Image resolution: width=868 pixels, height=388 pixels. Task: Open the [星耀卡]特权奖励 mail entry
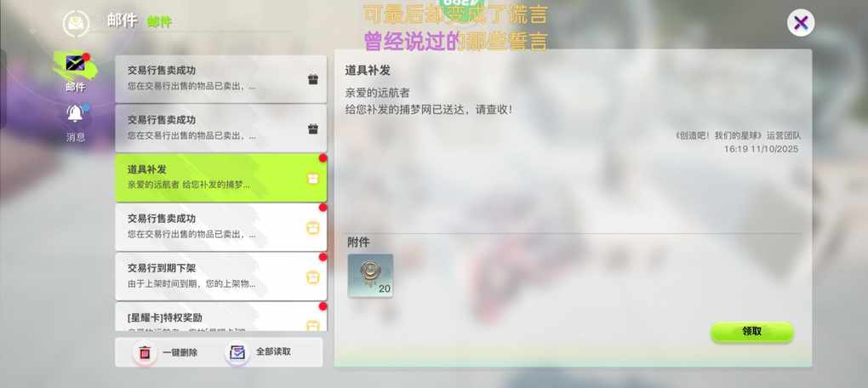(x=221, y=317)
